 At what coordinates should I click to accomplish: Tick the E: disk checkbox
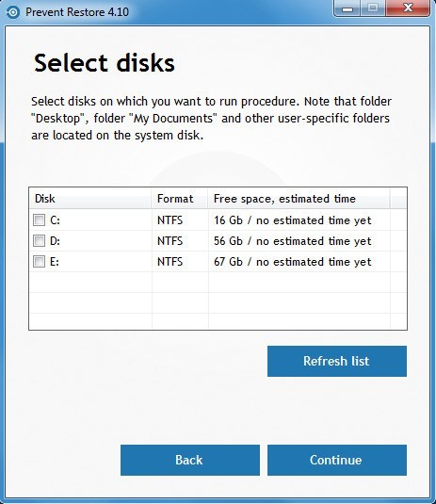point(40,261)
